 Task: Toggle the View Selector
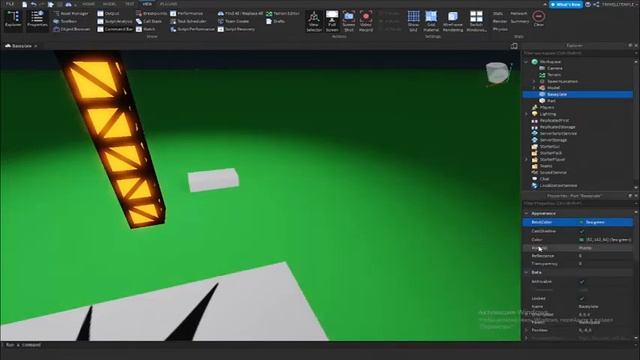coord(314,21)
